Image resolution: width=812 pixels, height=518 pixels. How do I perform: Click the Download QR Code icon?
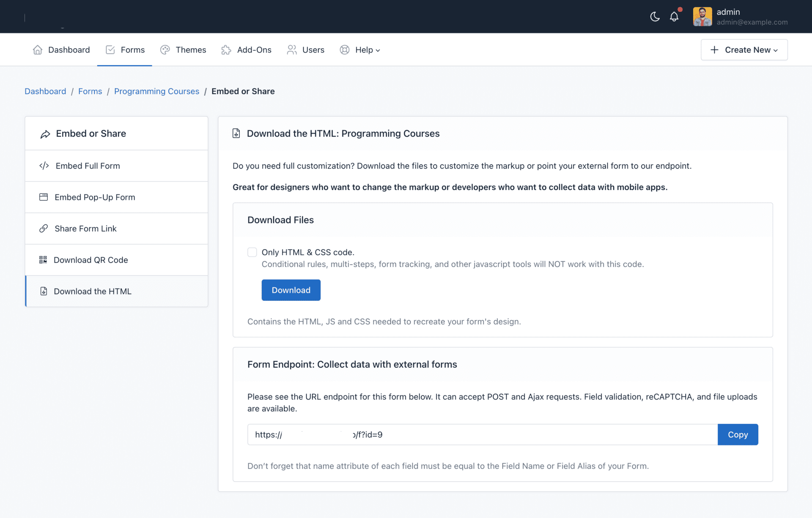tap(43, 260)
